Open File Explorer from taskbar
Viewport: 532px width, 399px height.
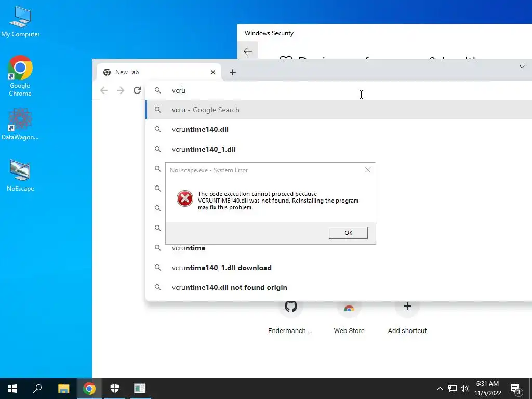(x=63, y=389)
